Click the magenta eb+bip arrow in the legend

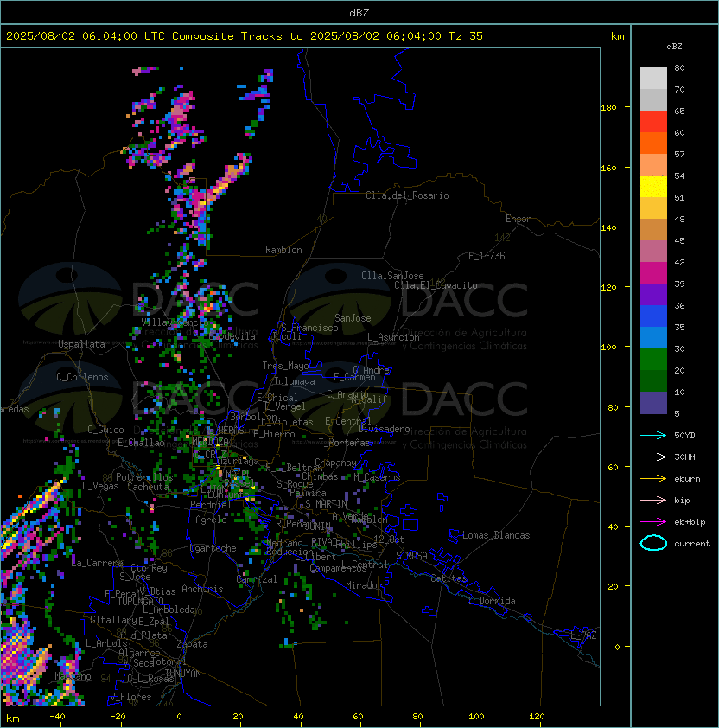click(x=653, y=522)
